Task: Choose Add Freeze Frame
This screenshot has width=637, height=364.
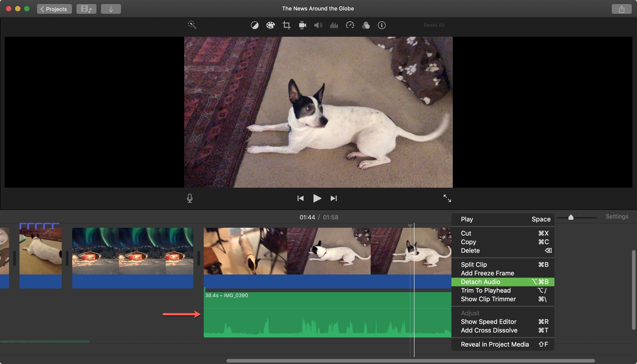Action: click(503, 273)
